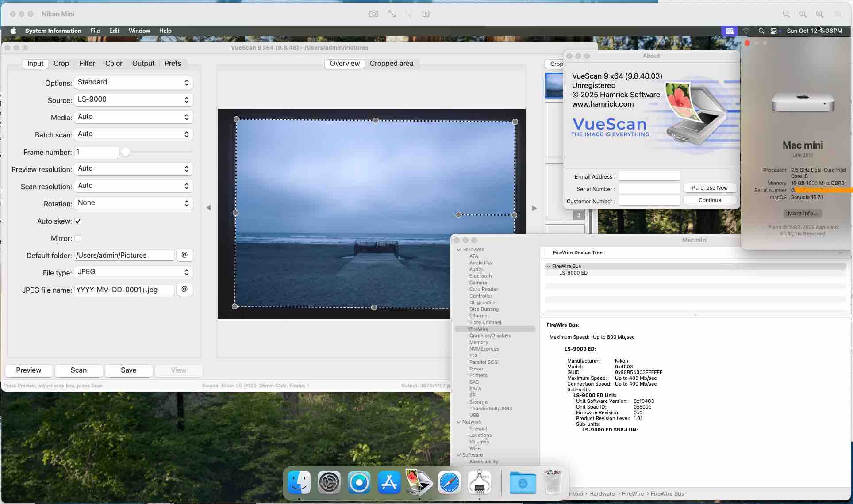Open the File type dropdown showing JPEG
This screenshot has height=504, width=853.
click(133, 272)
